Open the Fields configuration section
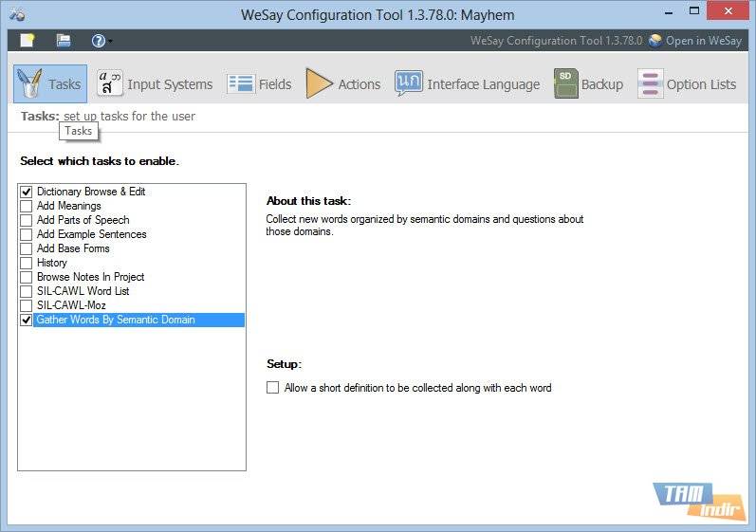 pyautogui.click(x=260, y=84)
